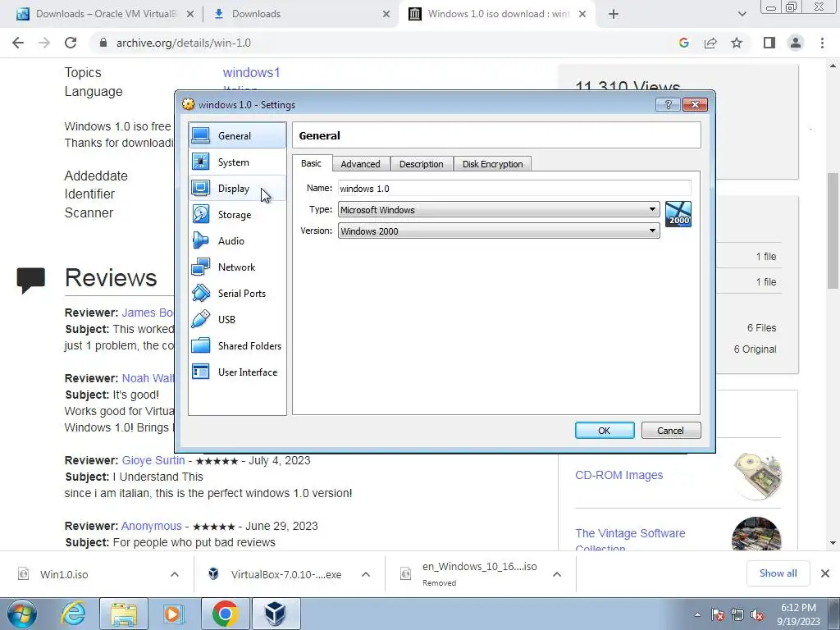Click Cancel in the Settings dialog
840x630 pixels.
671,430
